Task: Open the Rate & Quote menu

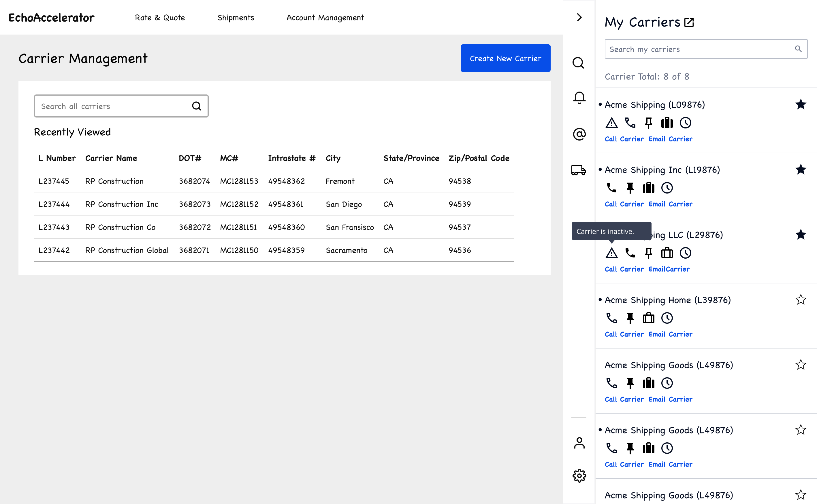Action: pos(160,18)
